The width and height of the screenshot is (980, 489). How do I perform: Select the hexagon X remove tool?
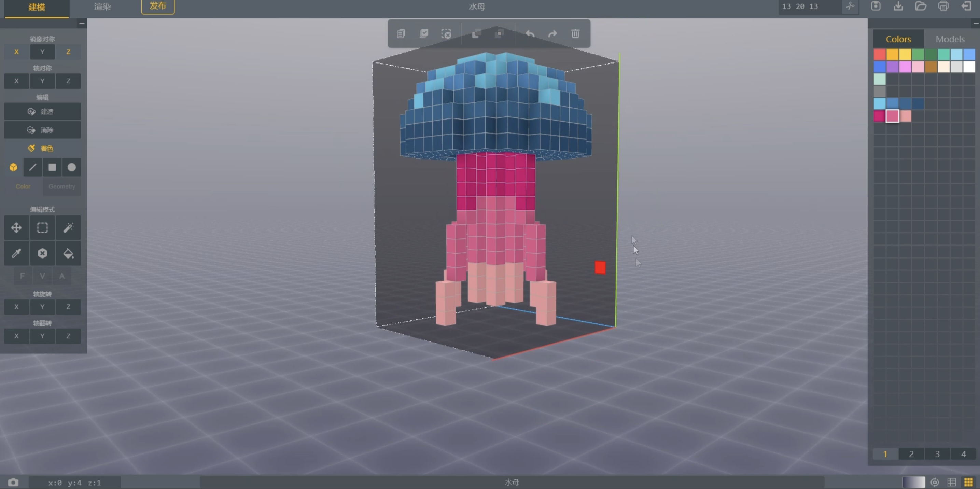coord(42,253)
